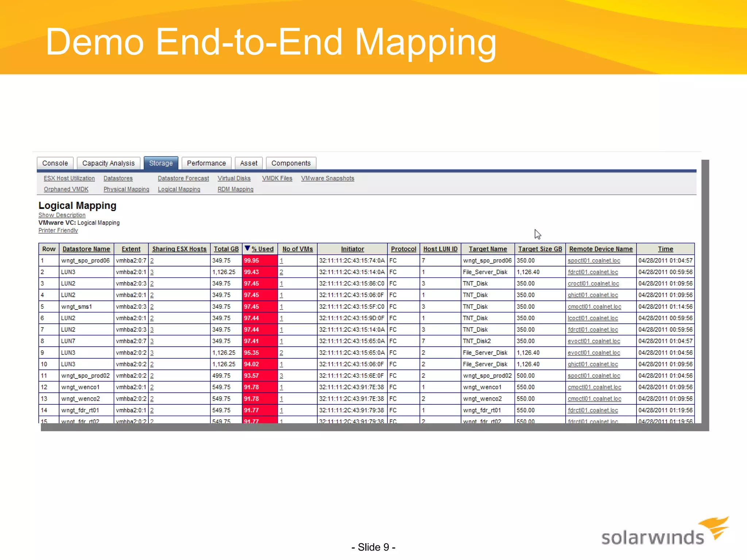This screenshot has height=560, width=747.
Task: Open the Datastores link
Action: [x=118, y=178]
